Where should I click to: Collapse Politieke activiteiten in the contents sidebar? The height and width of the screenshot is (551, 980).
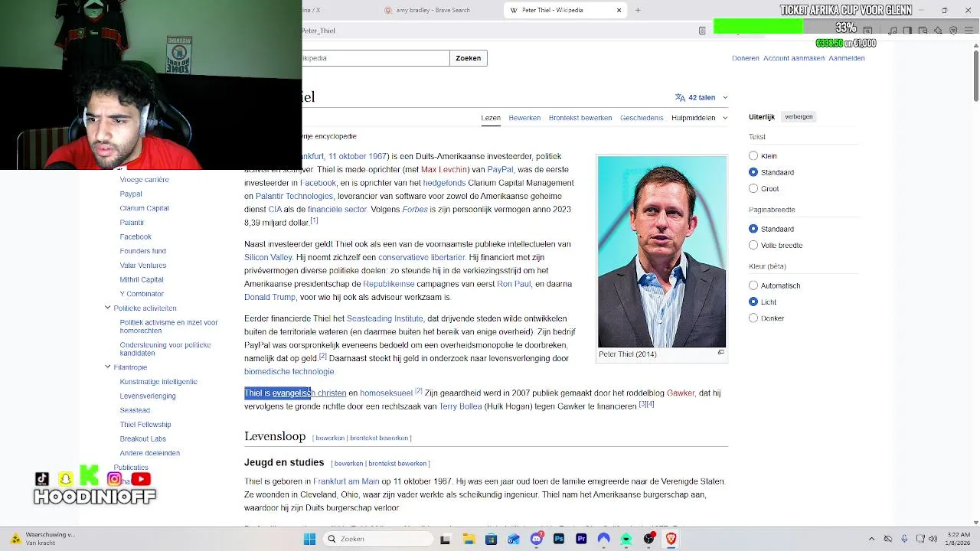tap(108, 308)
